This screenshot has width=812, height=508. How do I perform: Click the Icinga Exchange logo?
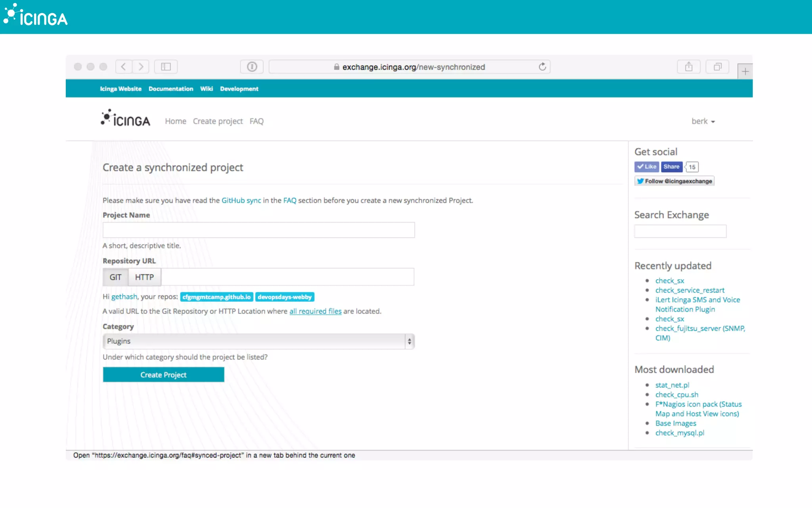125,119
